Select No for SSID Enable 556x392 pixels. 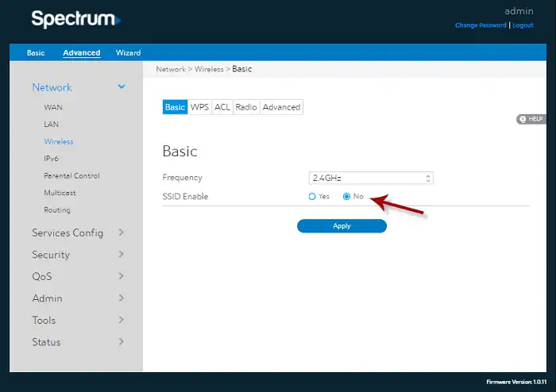tap(346, 197)
